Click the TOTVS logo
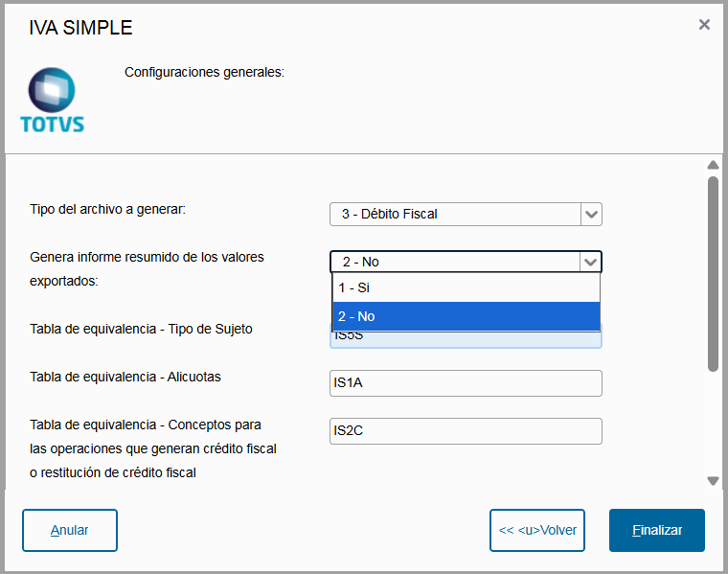Image resolution: width=728 pixels, height=574 pixels. [52, 100]
